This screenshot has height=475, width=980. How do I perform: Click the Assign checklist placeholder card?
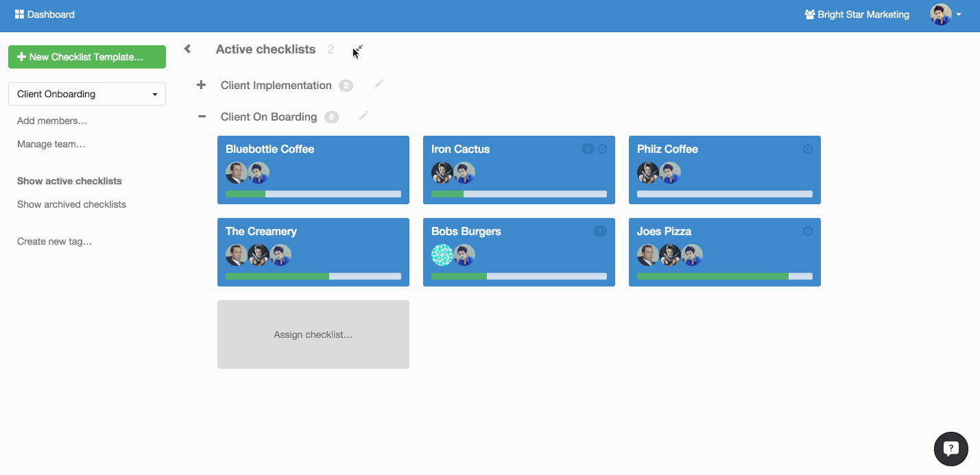(313, 334)
